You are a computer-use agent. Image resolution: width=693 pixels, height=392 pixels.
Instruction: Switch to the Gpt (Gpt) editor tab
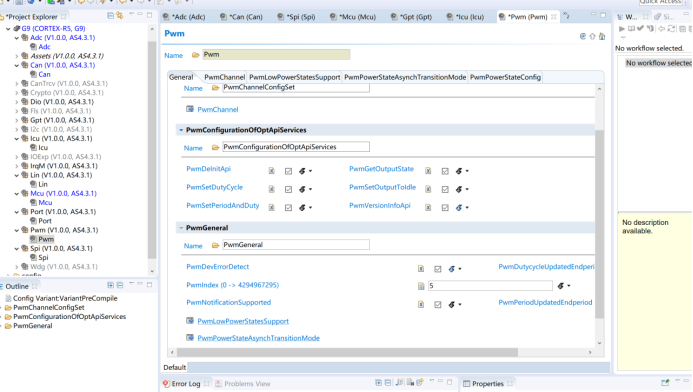pyautogui.click(x=411, y=17)
